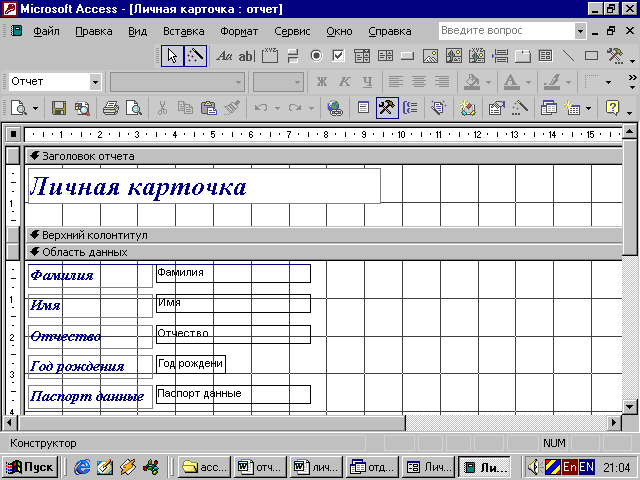The image size is (640, 480).
Task: Click the Paste clipboard icon
Action: point(208,107)
